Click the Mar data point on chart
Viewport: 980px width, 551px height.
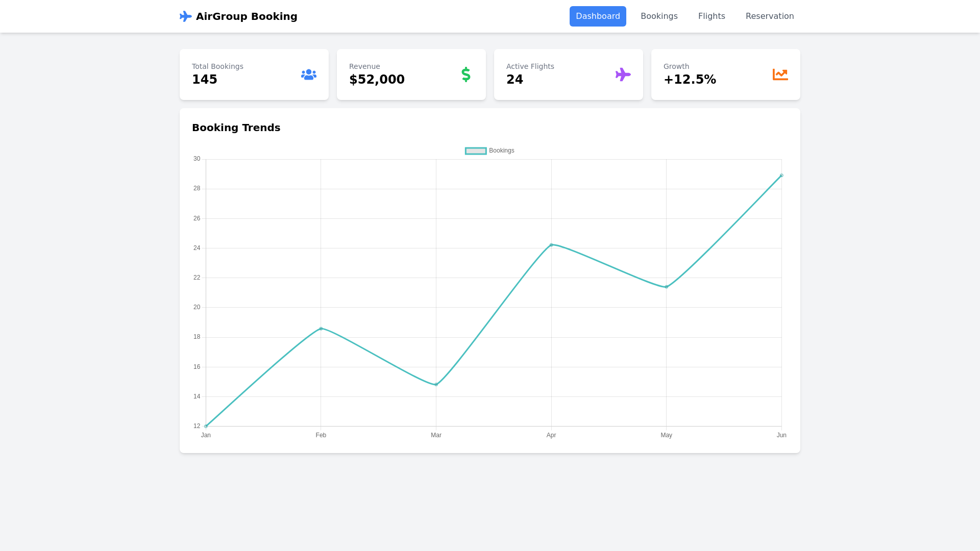tap(436, 385)
